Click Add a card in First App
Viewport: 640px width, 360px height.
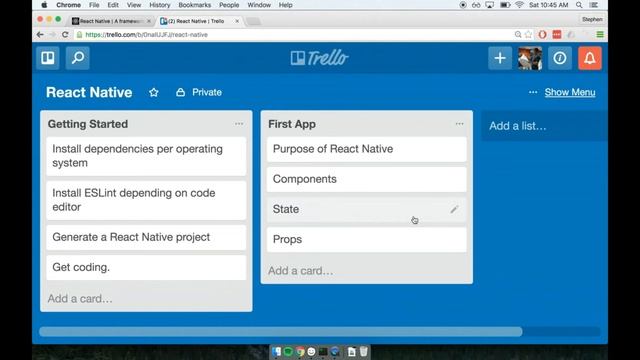(x=300, y=271)
